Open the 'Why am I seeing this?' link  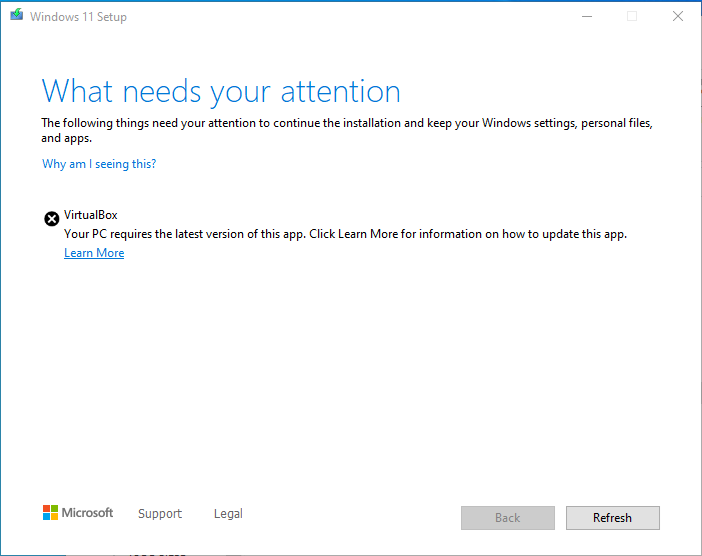point(99,164)
